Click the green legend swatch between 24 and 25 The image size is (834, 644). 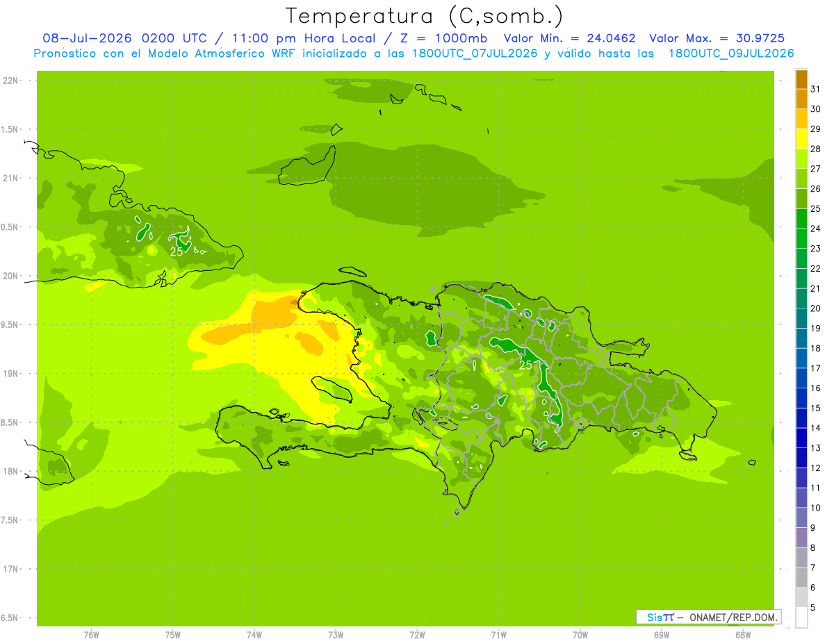coord(801,218)
